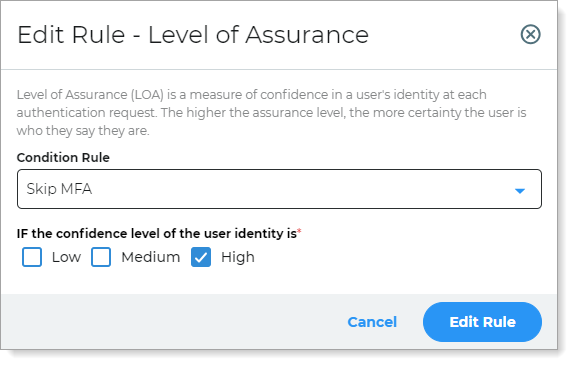Click the Low label text
Viewport: 573px width, 365px height.
(x=66, y=257)
